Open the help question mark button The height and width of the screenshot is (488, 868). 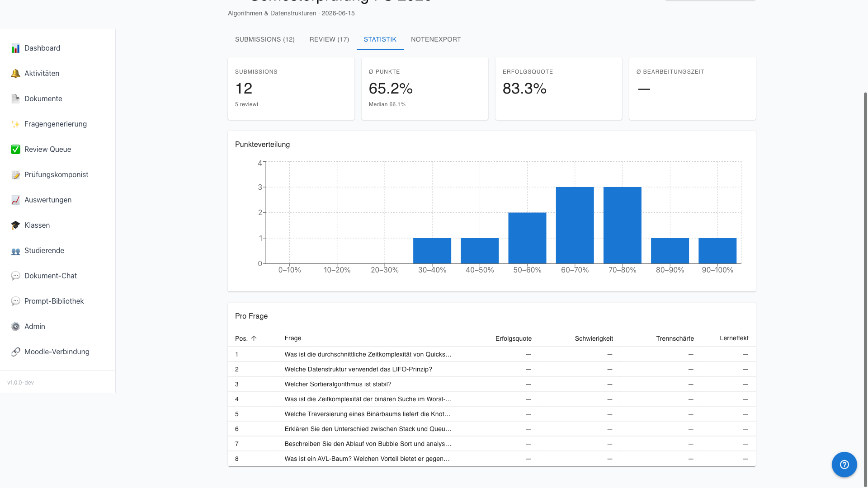coord(844,465)
